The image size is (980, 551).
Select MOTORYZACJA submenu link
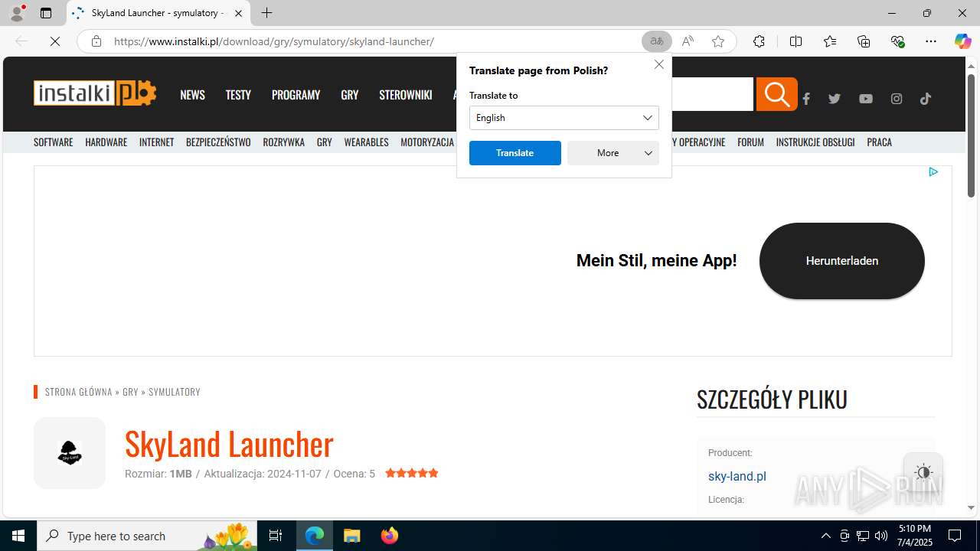(x=427, y=142)
